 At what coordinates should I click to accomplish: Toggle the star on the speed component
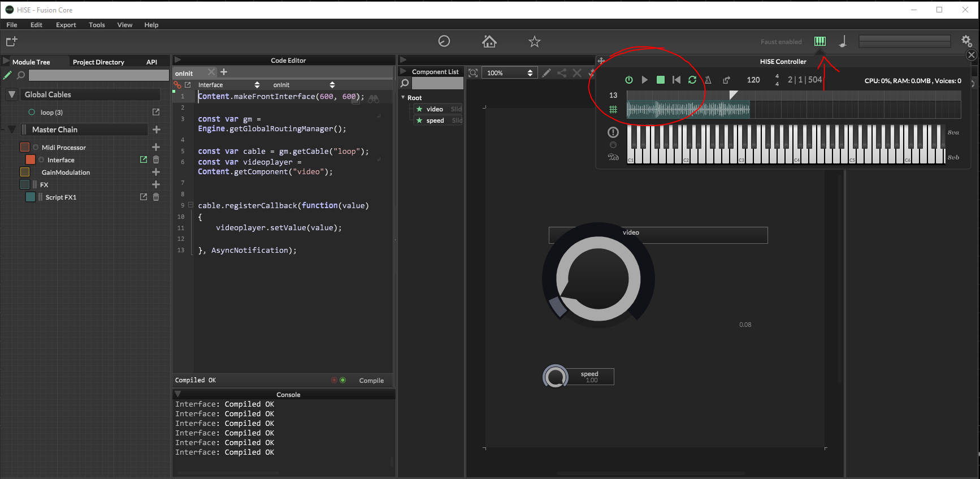pyautogui.click(x=419, y=120)
